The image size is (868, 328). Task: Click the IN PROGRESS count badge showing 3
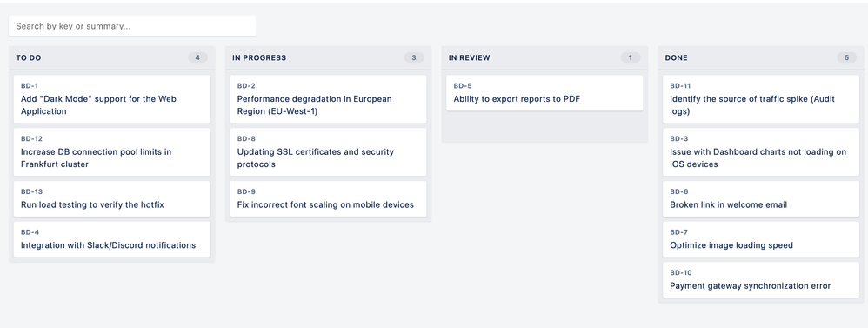(x=414, y=57)
